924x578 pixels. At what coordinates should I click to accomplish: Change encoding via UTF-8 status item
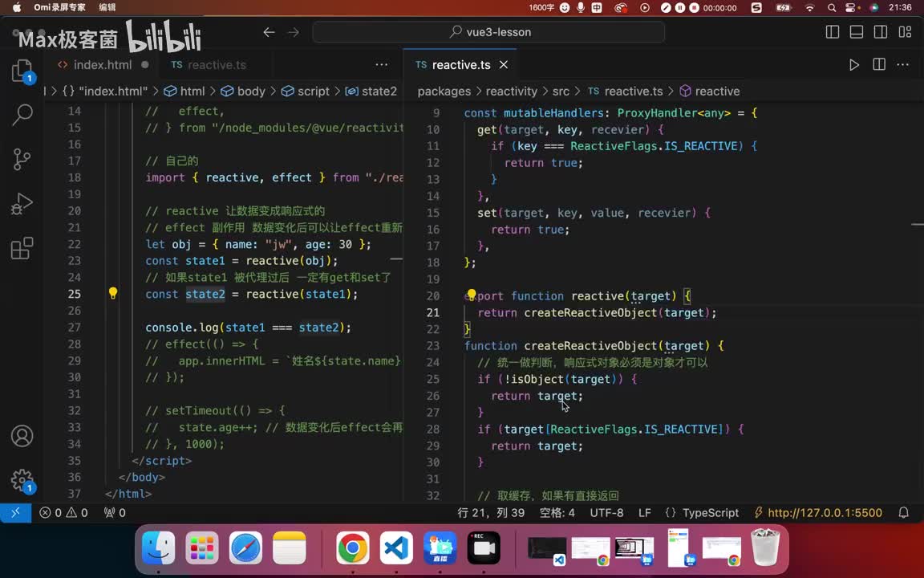[606, 512]
